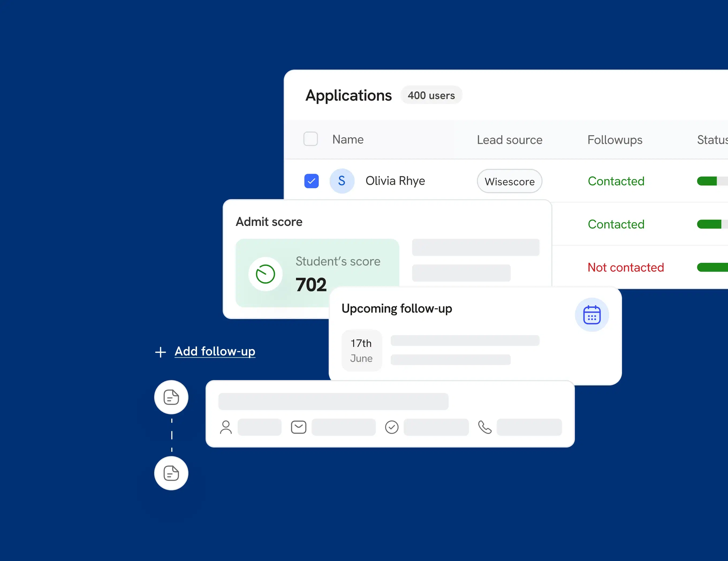This screenshot has width=728, height=561.
Task: Click the S avatar for Olivia Rhye
Action: 342,181
